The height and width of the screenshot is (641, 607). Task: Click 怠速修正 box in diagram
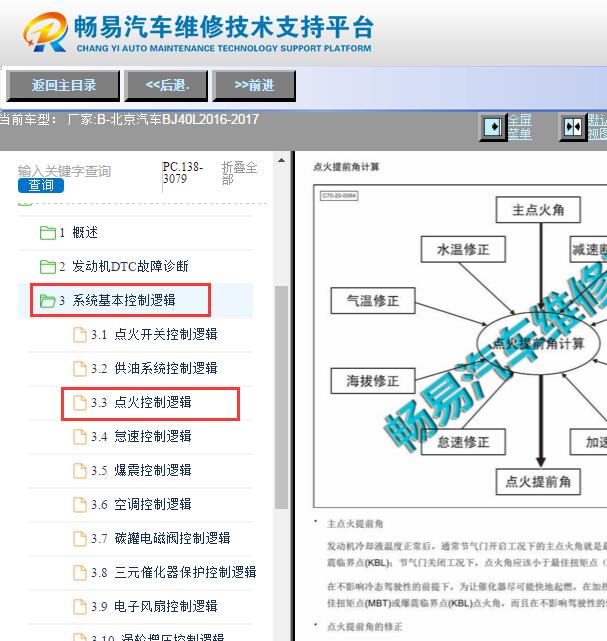463,442
